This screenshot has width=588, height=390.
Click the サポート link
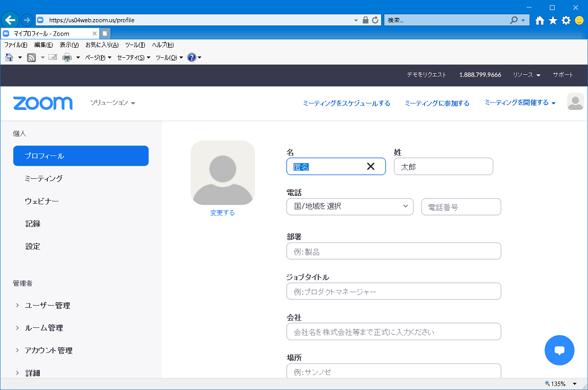coord(563,75)
